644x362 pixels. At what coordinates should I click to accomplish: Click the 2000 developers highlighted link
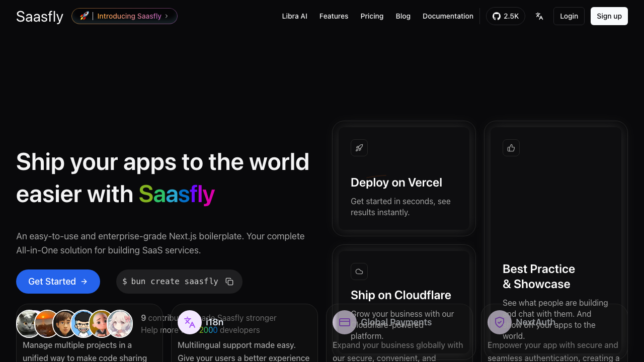point(208,330)
